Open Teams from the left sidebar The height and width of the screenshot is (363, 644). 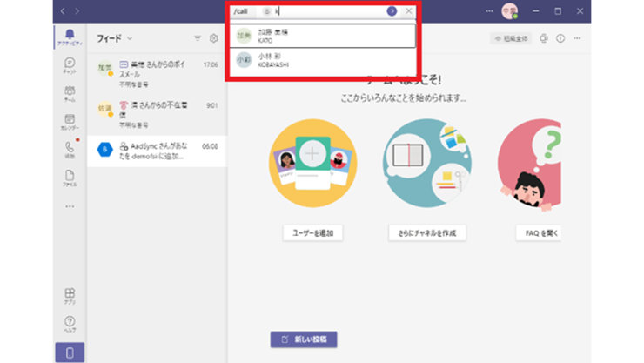click(70, 94)
